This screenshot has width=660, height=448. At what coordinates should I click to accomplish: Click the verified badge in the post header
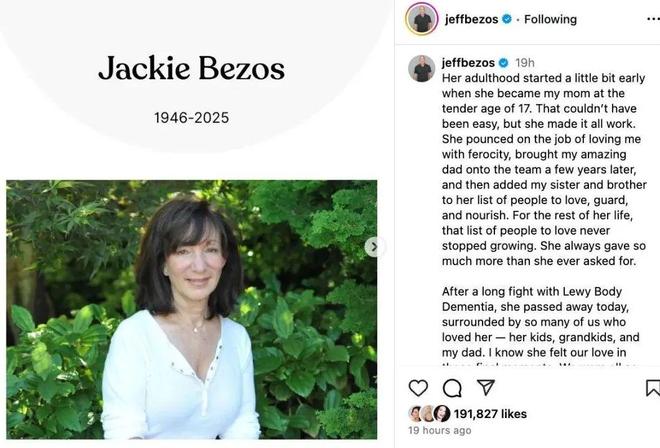click(507, 19)
